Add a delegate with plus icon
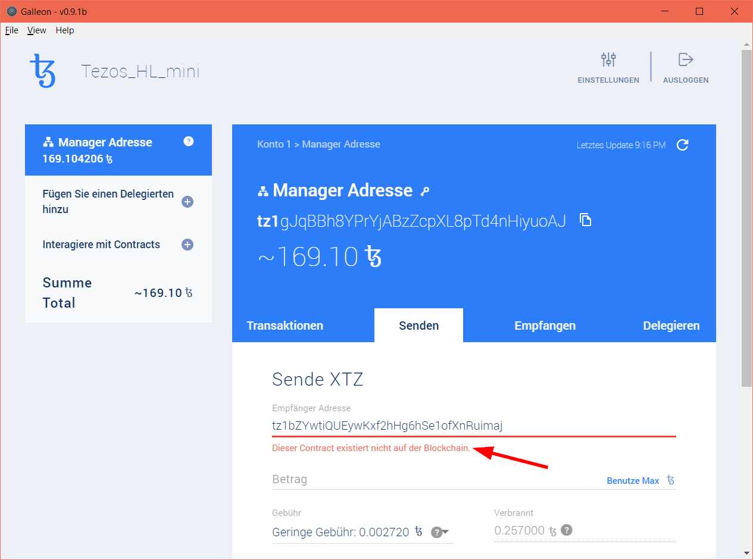Viewport: 753px width, 560px height. pyautogui.click(x=187, y=202)
